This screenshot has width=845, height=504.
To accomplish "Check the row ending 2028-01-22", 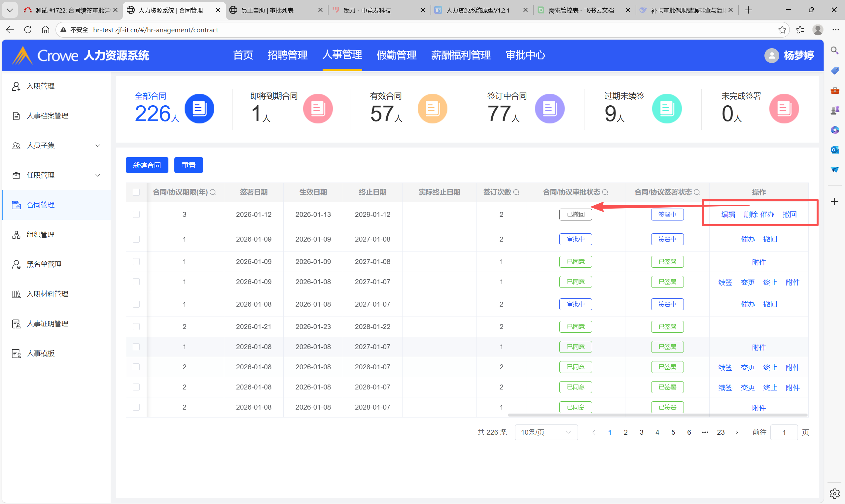I will point(136,327).
